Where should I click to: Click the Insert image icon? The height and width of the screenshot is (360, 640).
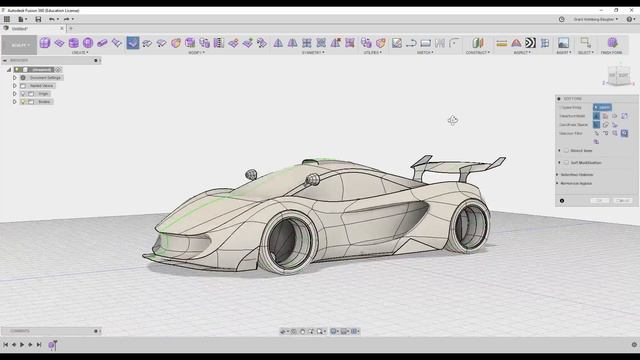[x=563, y=43]
